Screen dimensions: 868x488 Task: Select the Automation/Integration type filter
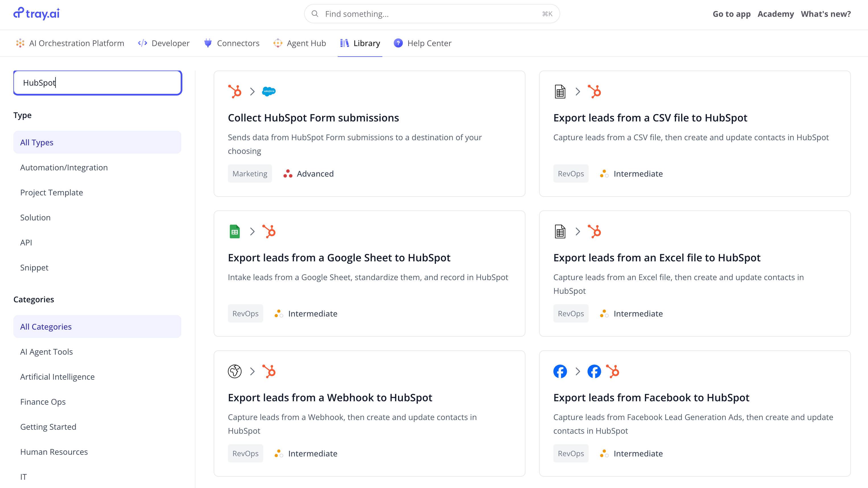[64, 168]
